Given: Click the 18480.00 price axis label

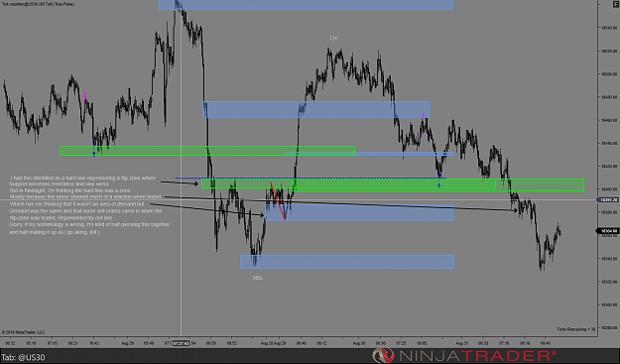Looking at the screenshot, I should [x=609, y=97].
